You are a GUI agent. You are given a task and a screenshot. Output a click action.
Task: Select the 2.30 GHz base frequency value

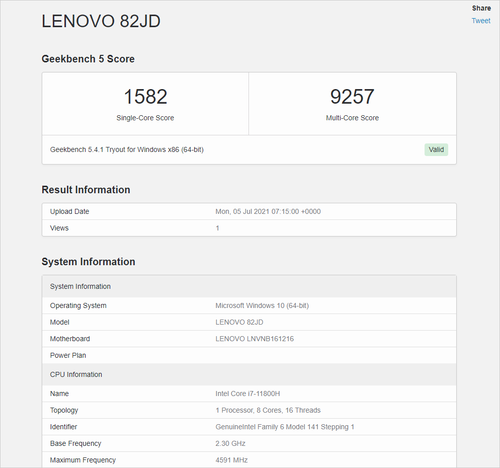(x=230, y=443)
